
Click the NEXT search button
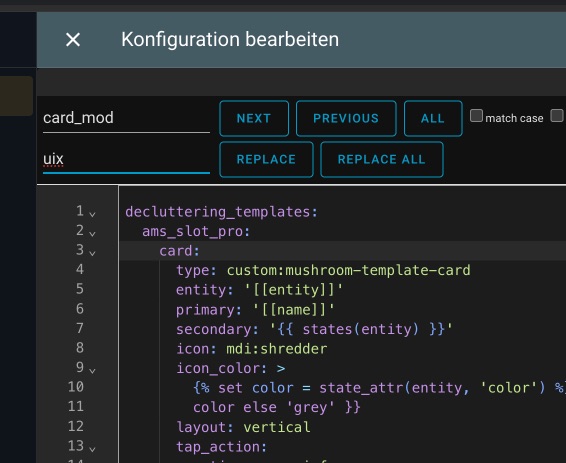[254, 118]
